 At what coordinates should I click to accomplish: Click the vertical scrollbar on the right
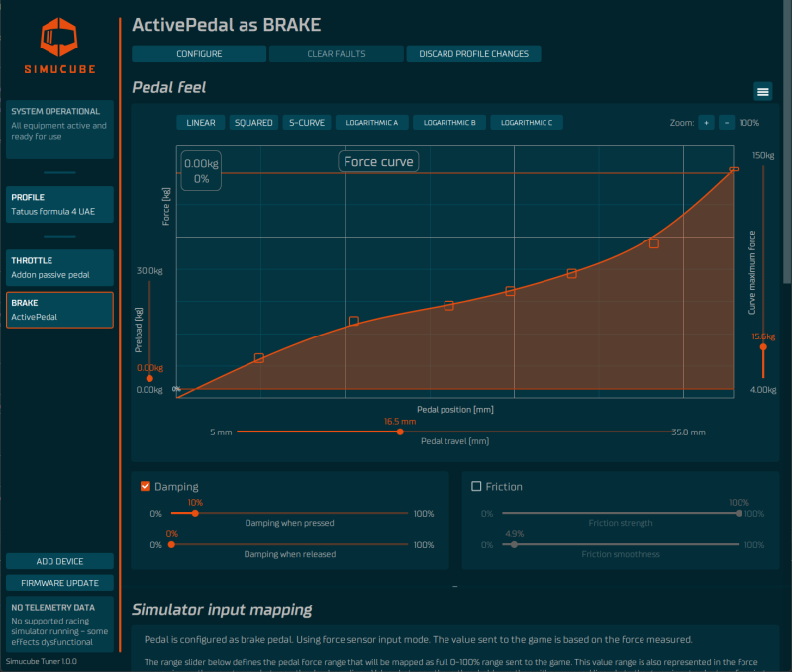coord(787,142)
